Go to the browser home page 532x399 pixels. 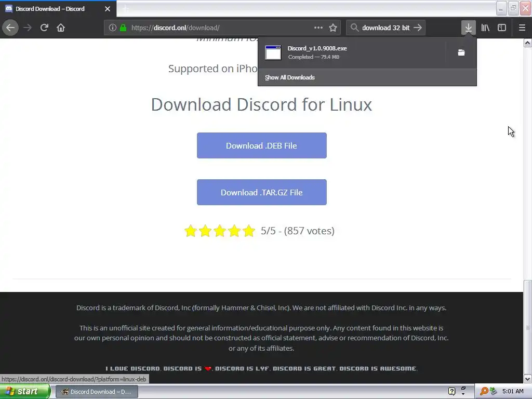point(61,28)
